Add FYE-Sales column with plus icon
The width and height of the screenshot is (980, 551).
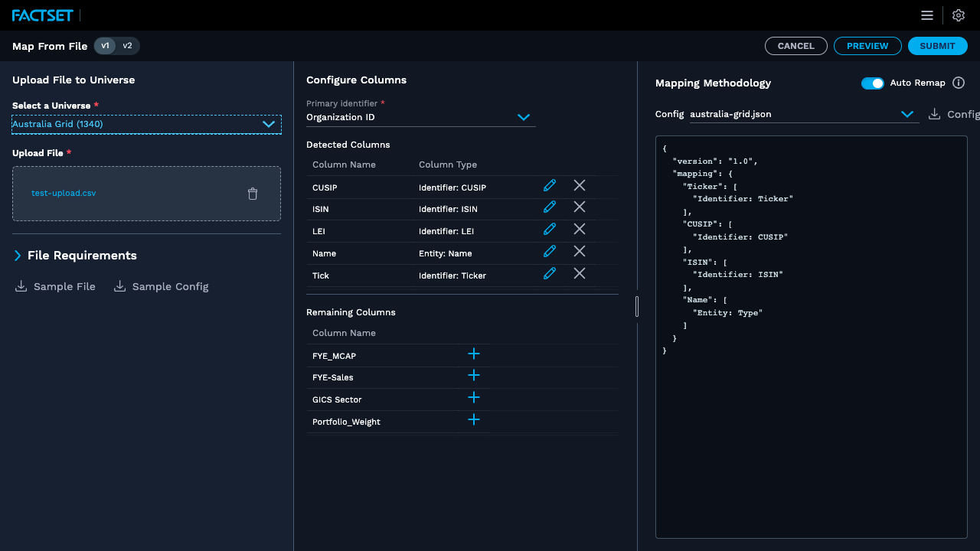474,375
